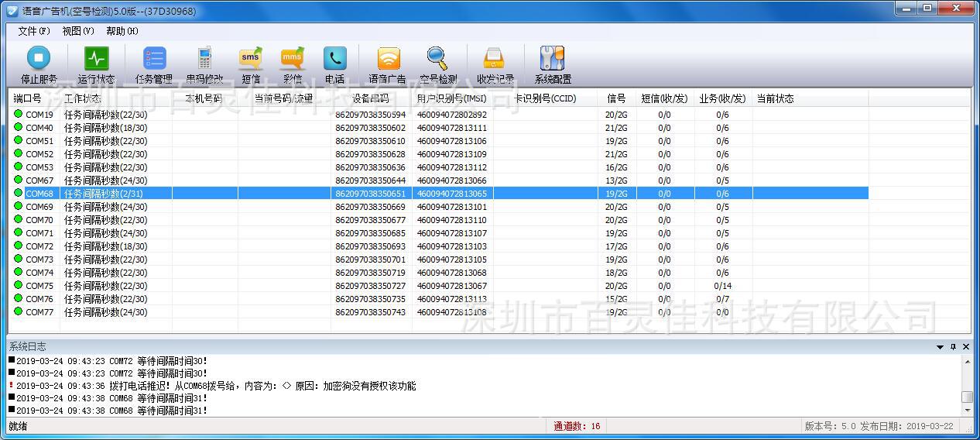This screenshot has height=440, width=980.
Task: Open 系统配置 system configuration
Action: click(553, 65)
